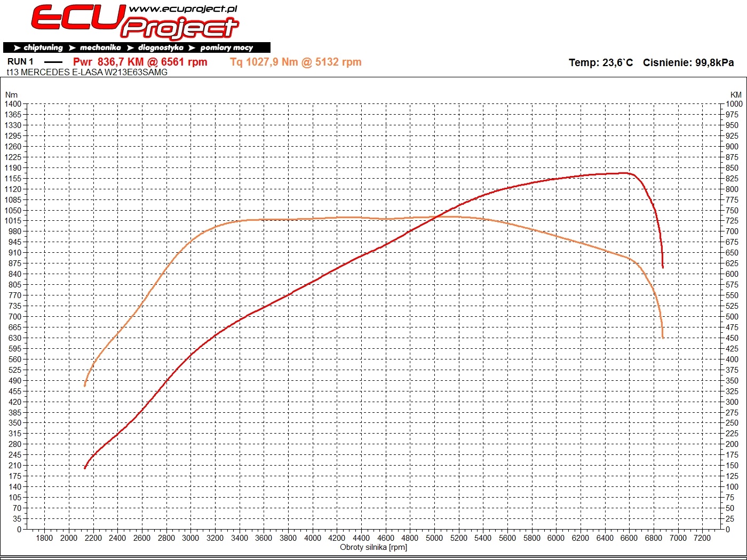Click the ECU Project logo
The height and width of the screenshot is (560, 747).
click(x=135, y=22)
